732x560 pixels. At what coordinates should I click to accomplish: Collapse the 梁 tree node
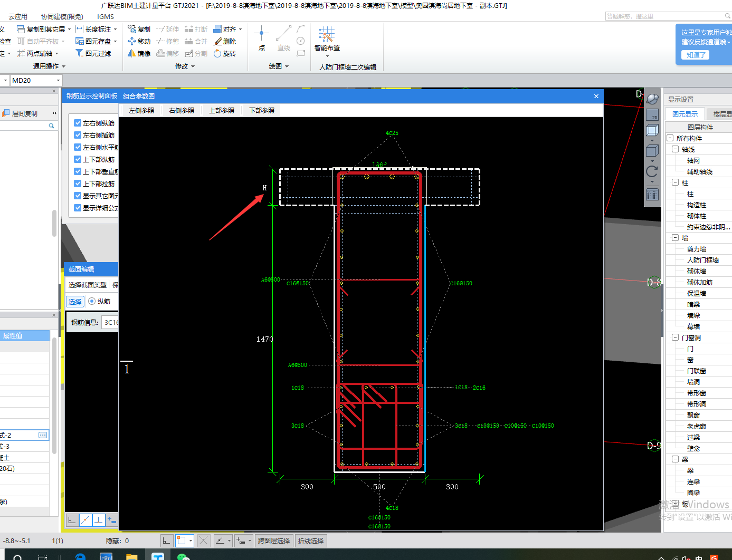675,459
